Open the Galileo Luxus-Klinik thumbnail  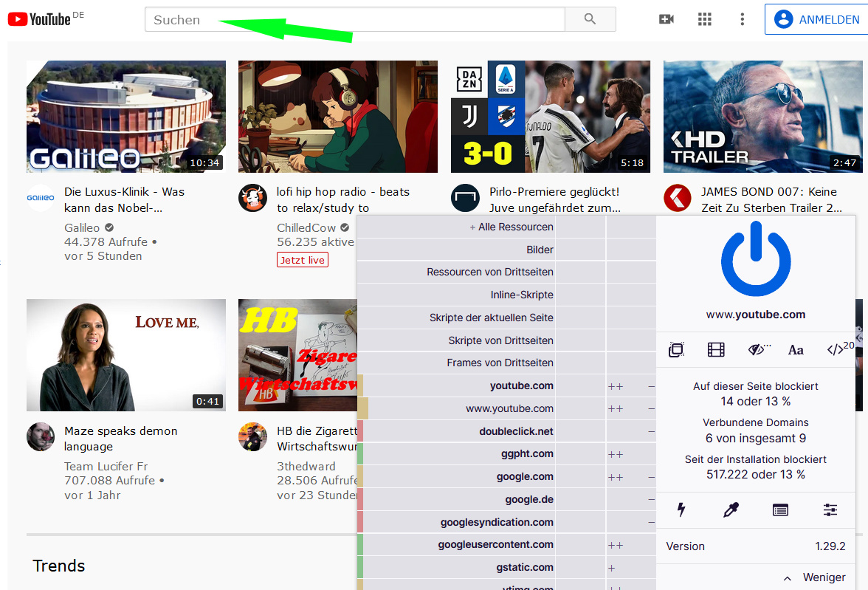(x=126, y=117)
